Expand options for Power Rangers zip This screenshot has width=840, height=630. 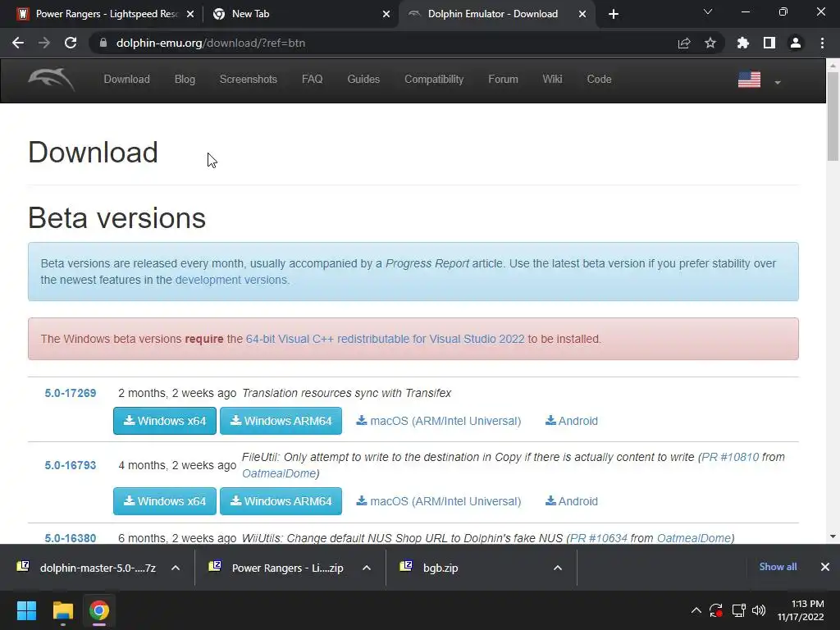367,568
